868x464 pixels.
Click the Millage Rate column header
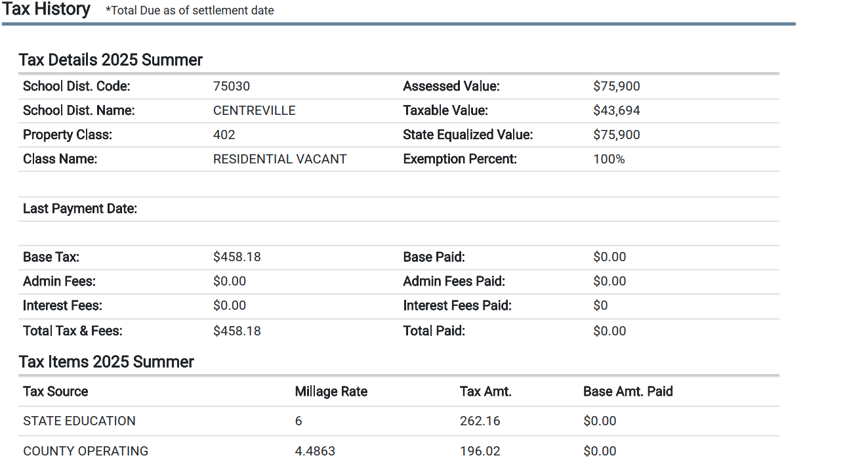click(331, 391)
